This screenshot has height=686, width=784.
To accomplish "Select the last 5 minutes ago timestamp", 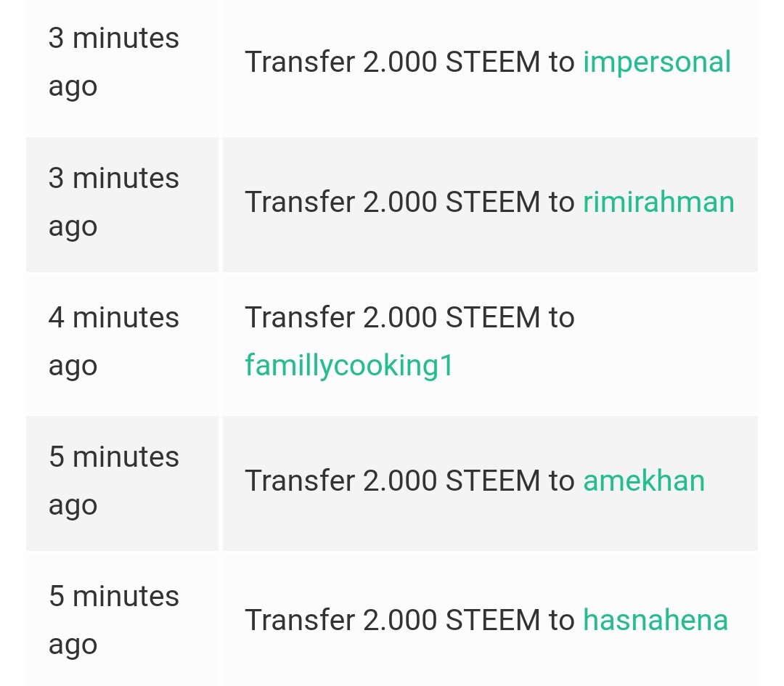I will point(114,621).
